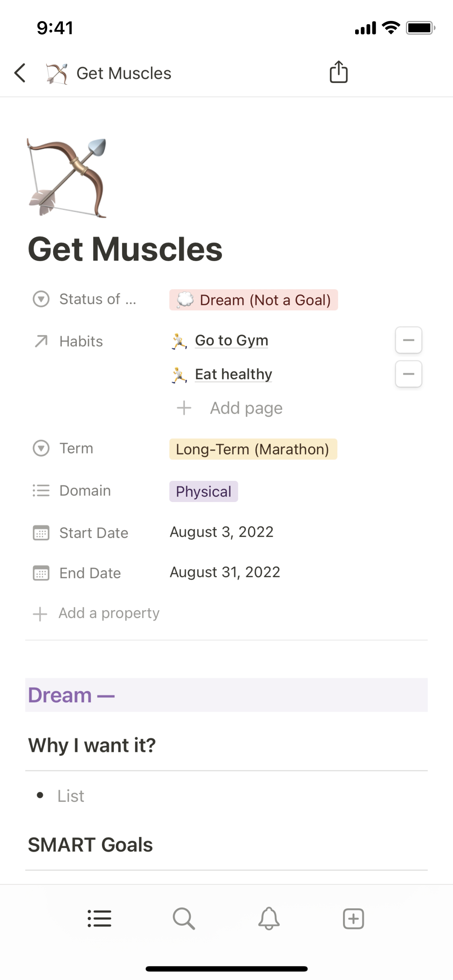
Task: Open the Dream (Not a Goal) status dropdown
Action: (253, 300)
